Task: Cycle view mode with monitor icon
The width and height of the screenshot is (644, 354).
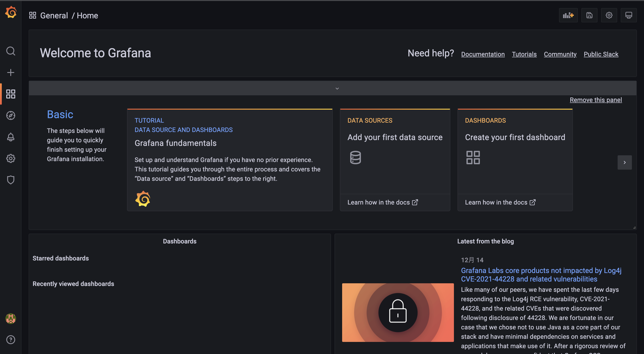Action: point(629,15)
